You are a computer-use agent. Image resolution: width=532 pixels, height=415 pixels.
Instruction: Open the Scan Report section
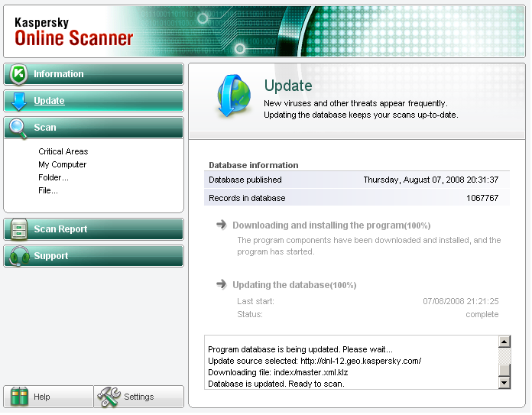(x=94, y=230)
